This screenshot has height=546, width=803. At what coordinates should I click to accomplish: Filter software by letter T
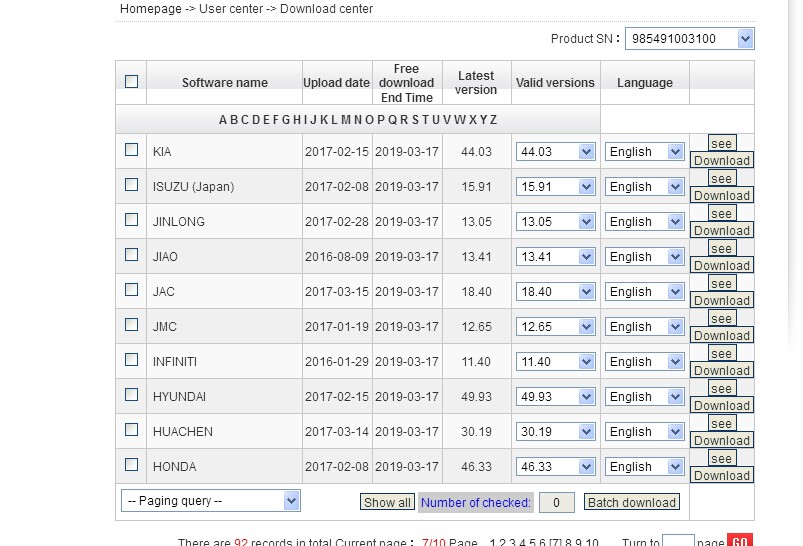point(425,120)
